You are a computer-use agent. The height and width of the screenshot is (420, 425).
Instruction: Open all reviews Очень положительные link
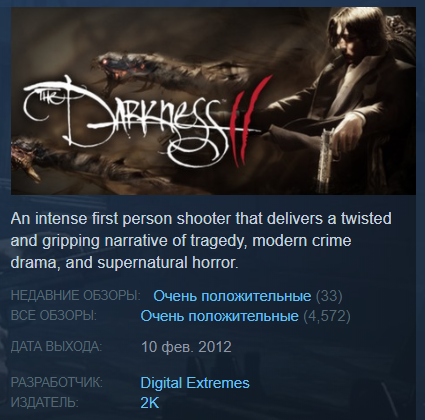(219, 316)
